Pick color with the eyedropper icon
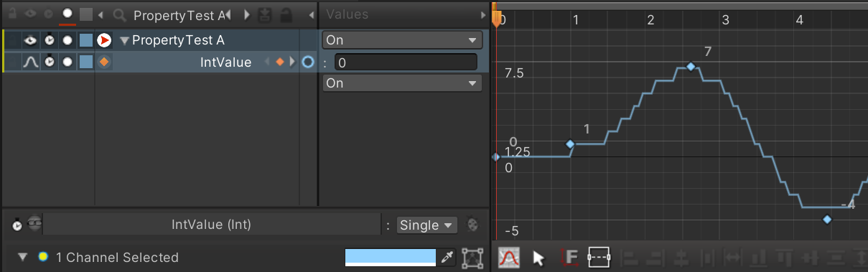The image size is (868, 272). [448, 257]
